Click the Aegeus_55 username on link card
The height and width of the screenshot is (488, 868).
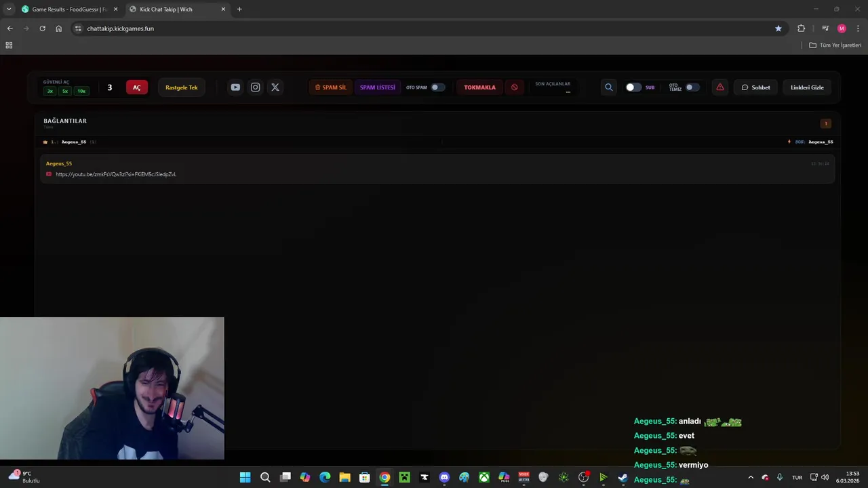[x=59, y=163]
